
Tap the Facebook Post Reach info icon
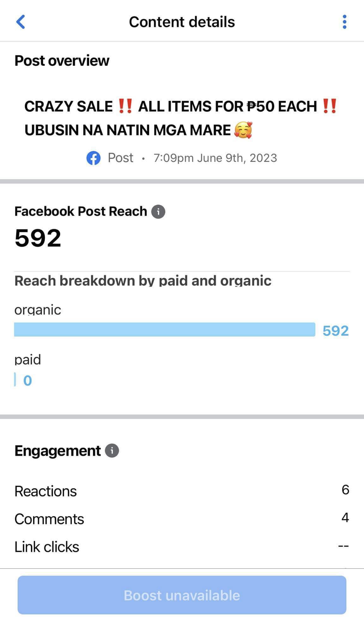(x=158, y=212)
